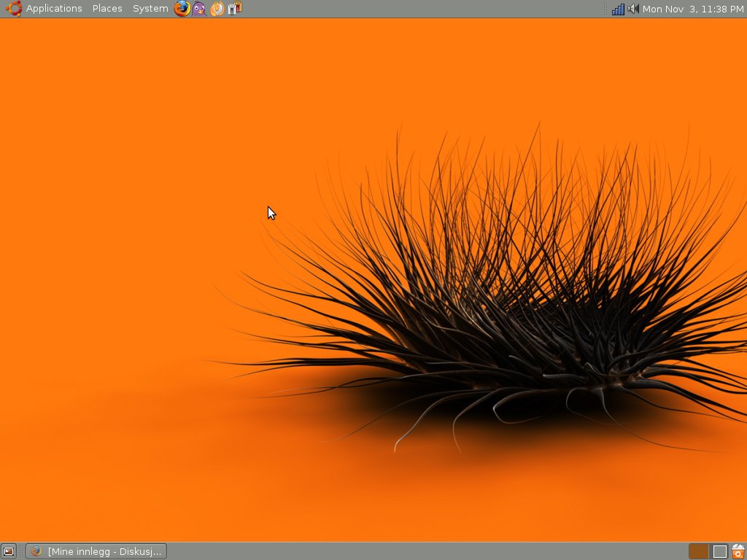
Task: Open the calendar from the date and time
Action: [x=693, y=9]
